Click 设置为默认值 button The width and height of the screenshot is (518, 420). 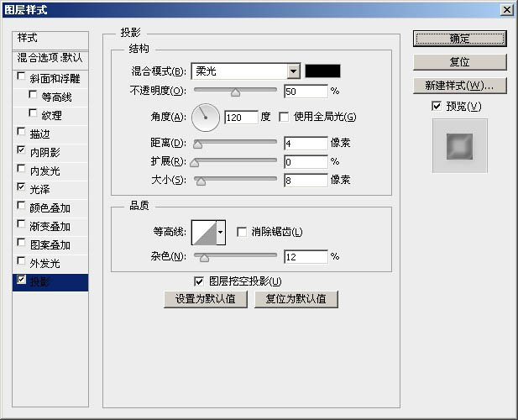pos(206,299)
